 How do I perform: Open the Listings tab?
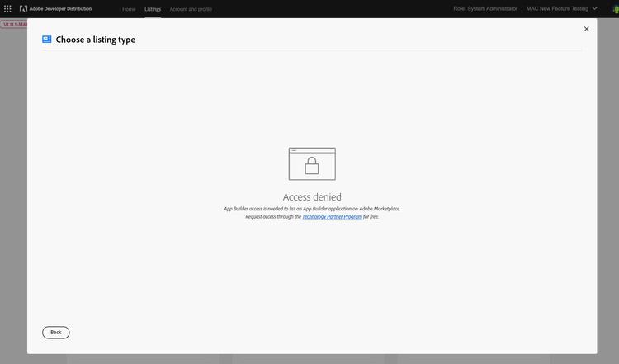[x=153, y=9]
